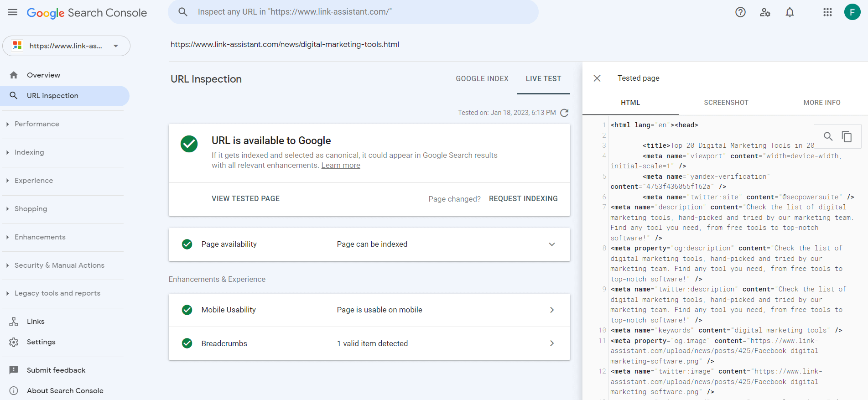Copy the HTML code to clipboard

click(847, 136)
